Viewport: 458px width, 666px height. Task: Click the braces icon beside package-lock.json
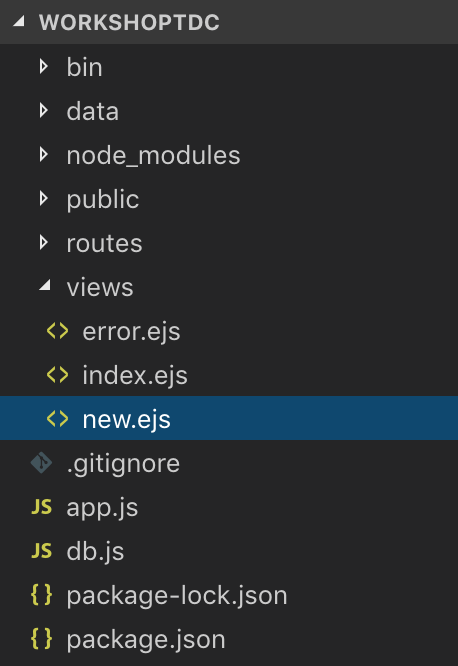[x=42, y=595]
